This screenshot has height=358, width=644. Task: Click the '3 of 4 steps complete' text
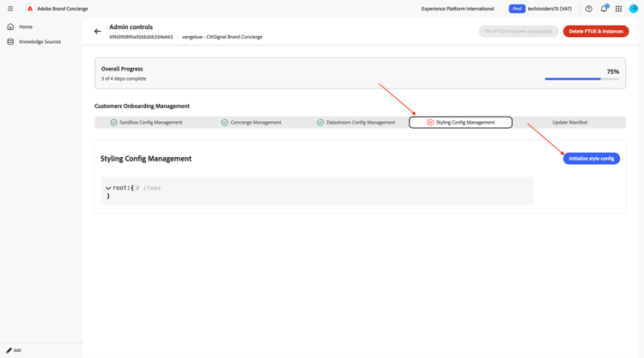(x=124, y=78)
